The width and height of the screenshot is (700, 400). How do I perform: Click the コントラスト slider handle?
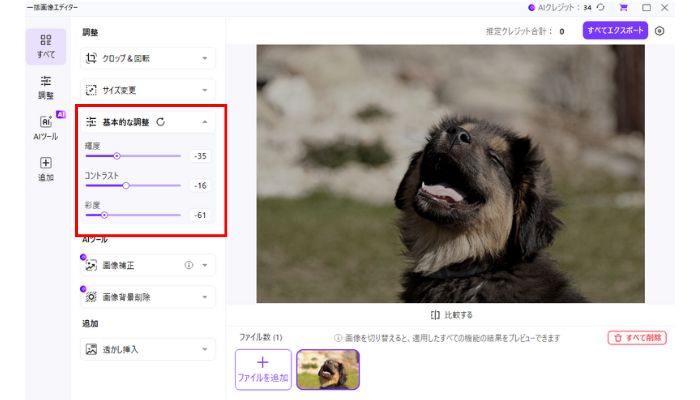coord(126,185)
